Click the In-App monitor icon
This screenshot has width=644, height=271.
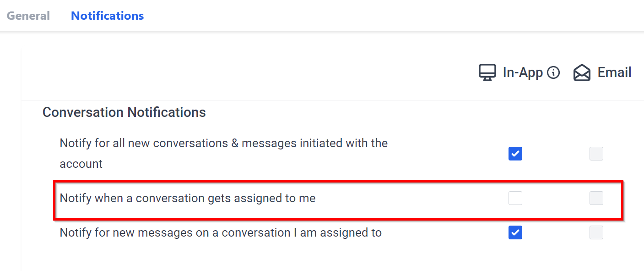pyautogui.click(x=487, y=72)
